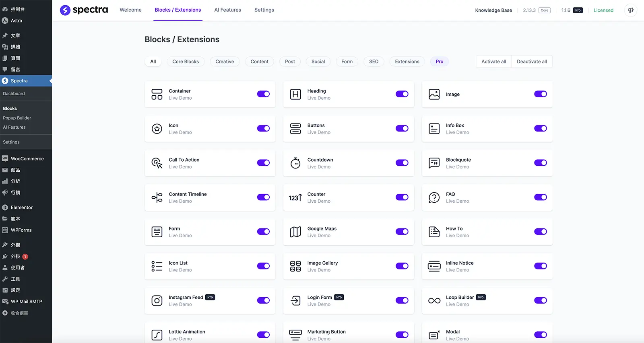Image resolution: width=644 pixels, height=343 pixels.
Task: Toggle the Form block switch
Action: pyautogui.click(x=263, y=232)
